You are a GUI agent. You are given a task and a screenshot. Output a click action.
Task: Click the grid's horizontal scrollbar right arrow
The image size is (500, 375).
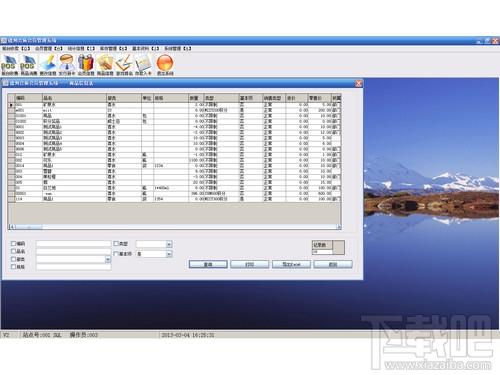[338, 227]
